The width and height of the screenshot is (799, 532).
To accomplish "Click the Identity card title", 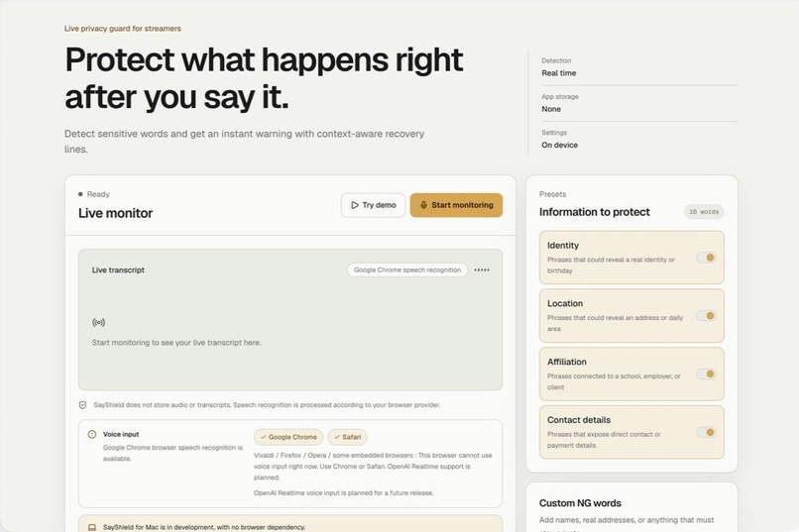I will 563,246.
